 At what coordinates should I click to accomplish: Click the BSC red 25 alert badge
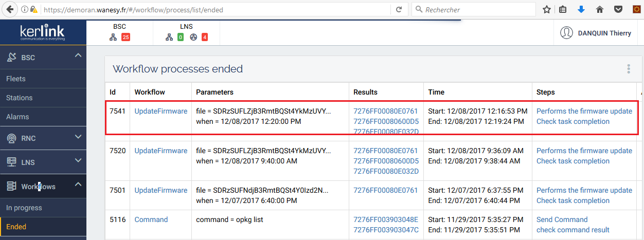pos(126,37)
